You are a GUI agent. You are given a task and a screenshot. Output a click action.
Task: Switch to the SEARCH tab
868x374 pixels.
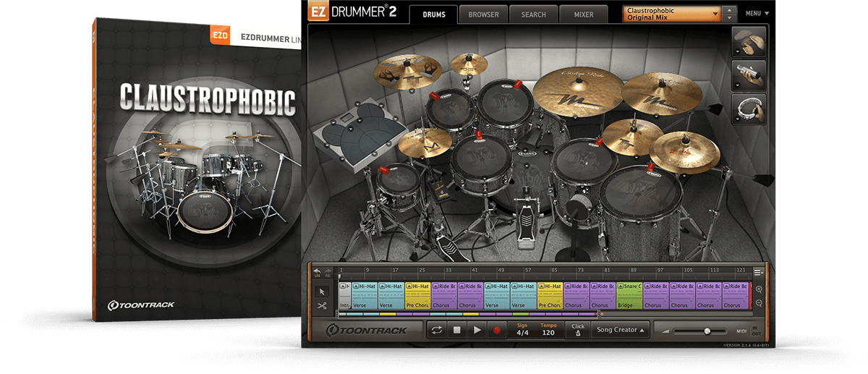533,14
